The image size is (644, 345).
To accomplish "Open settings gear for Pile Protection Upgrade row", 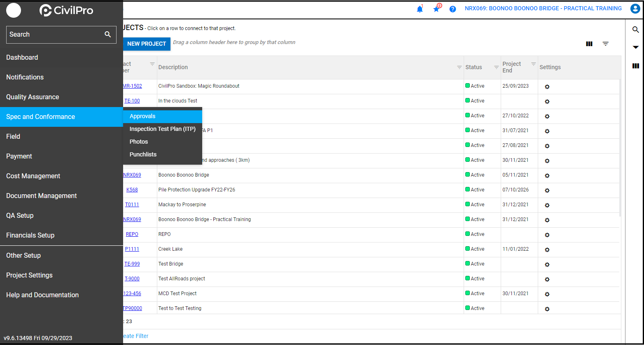I will 547,190.
